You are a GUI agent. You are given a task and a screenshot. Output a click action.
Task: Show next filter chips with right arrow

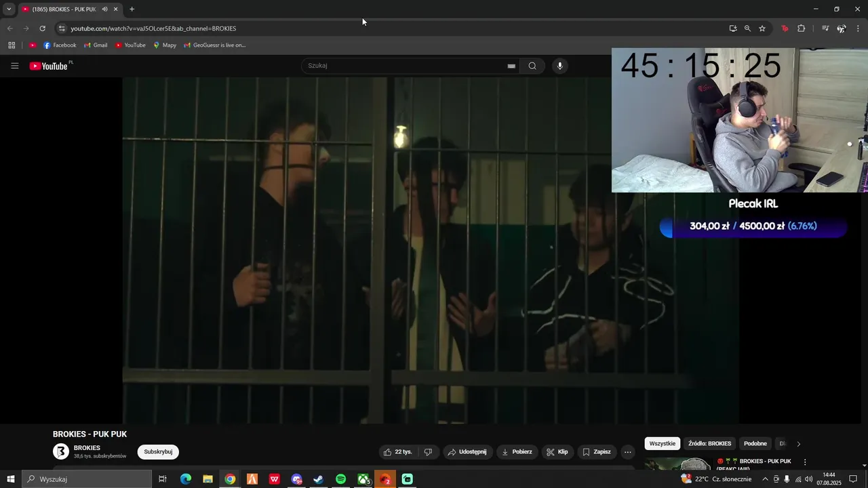(x=798, y=444)
